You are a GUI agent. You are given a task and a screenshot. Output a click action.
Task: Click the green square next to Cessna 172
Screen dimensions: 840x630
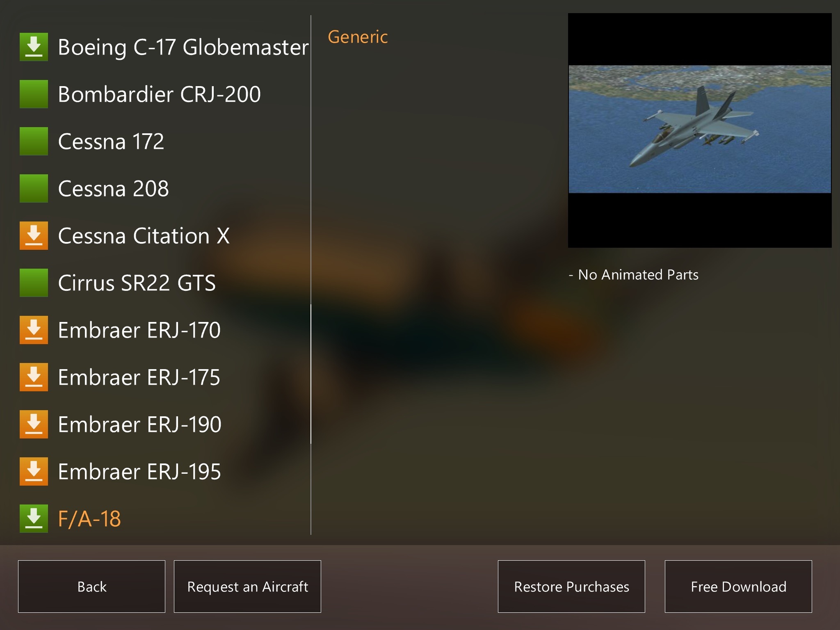point(34,141)
